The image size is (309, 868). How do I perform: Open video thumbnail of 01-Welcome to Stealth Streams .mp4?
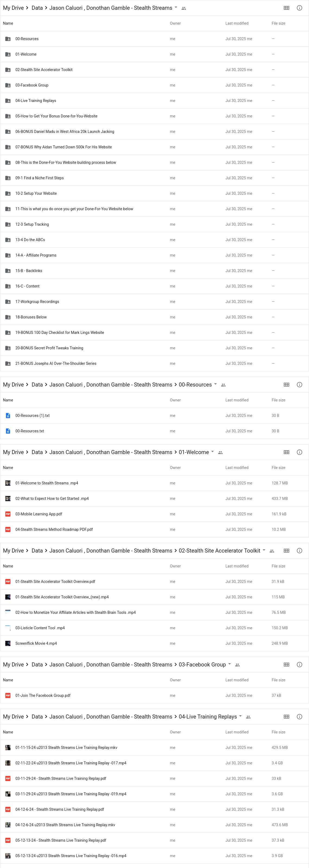[x=8, y=483]
